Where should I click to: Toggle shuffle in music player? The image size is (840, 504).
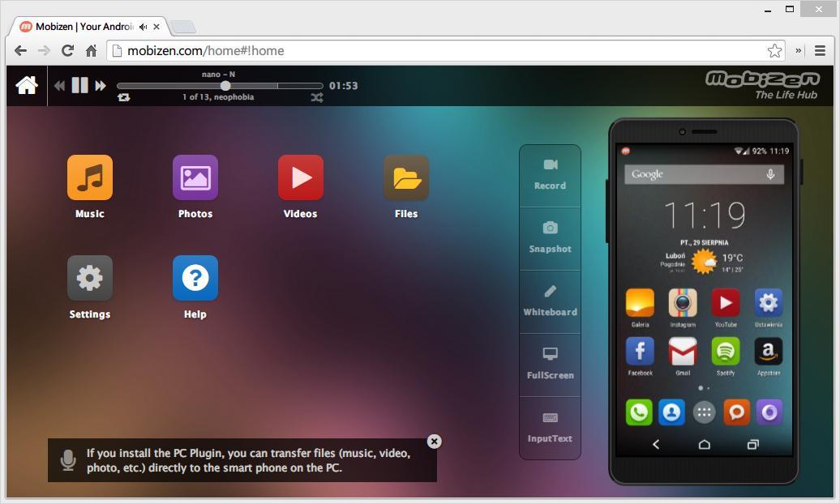tap(317, 97)
